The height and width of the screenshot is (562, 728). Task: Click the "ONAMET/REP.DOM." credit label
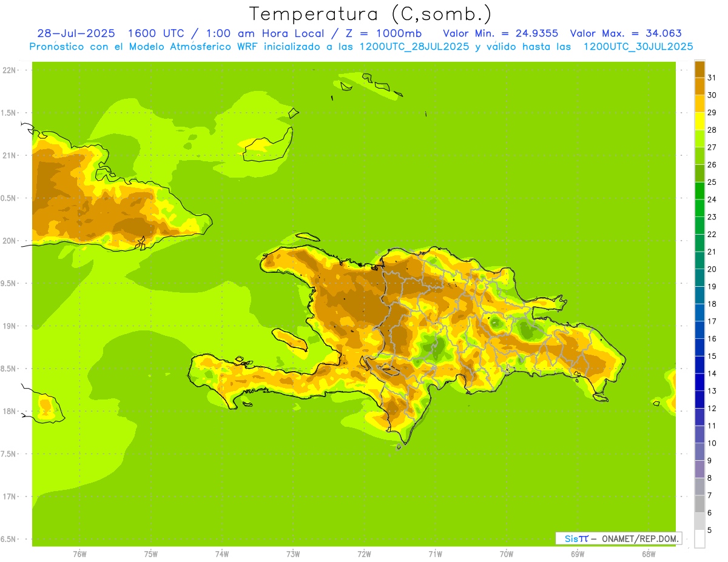click(x=640, y=538)
